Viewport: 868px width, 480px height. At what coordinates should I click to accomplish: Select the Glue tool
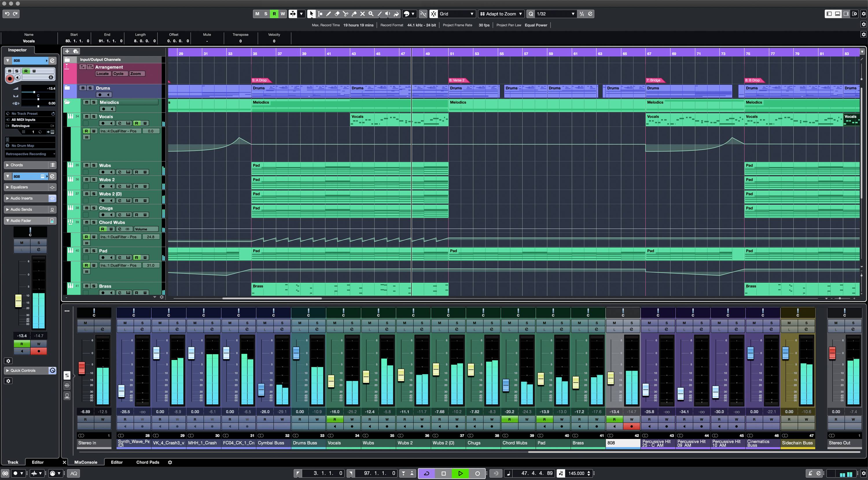pos(354,14)
